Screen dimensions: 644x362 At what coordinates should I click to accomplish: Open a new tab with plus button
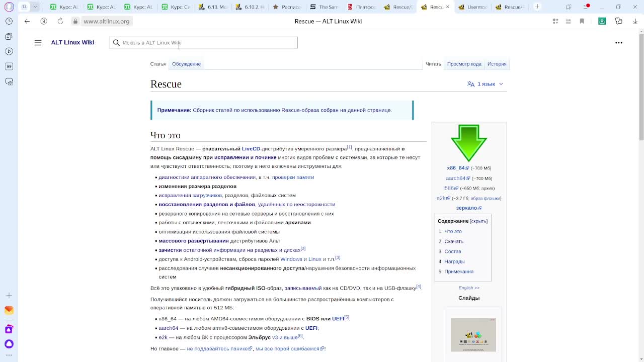pos(537,7)
